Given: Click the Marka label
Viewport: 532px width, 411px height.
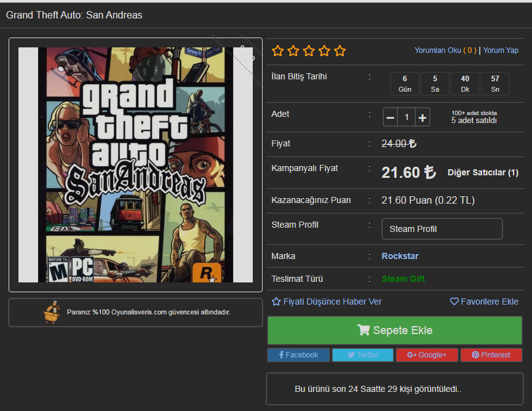Looking at the screenshot, I should point(283,256).
